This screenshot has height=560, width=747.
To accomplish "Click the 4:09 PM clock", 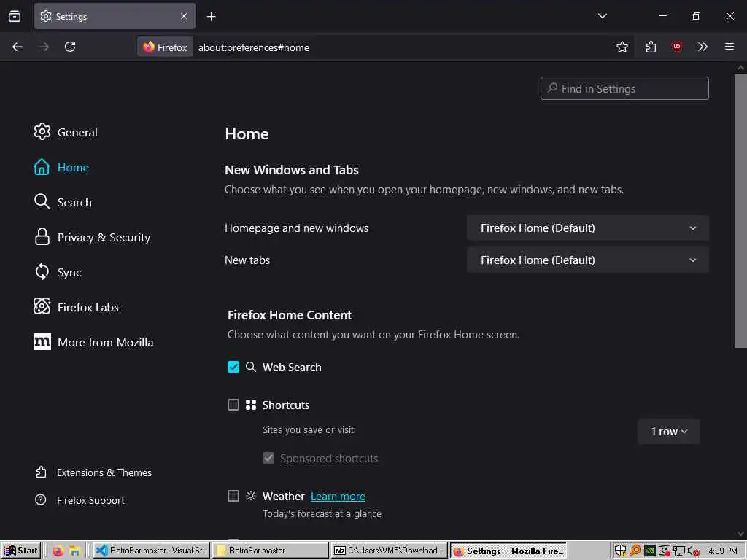I will click(723, 551).
